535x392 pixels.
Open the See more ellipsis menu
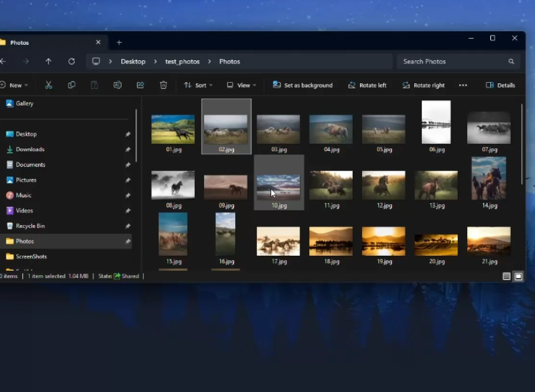click(x=463, y=85)
